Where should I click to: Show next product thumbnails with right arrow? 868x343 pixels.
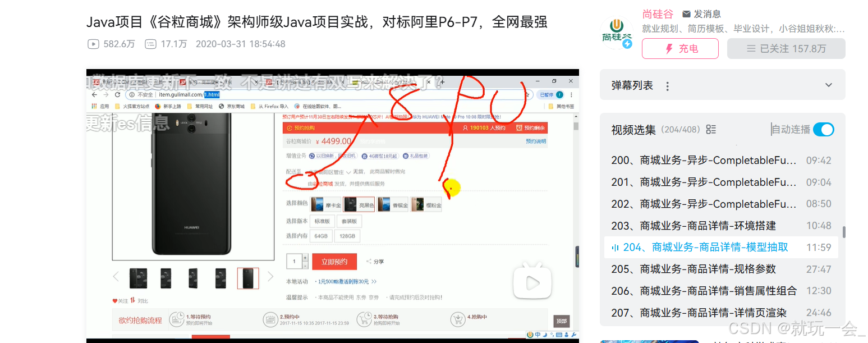(270, 276)
